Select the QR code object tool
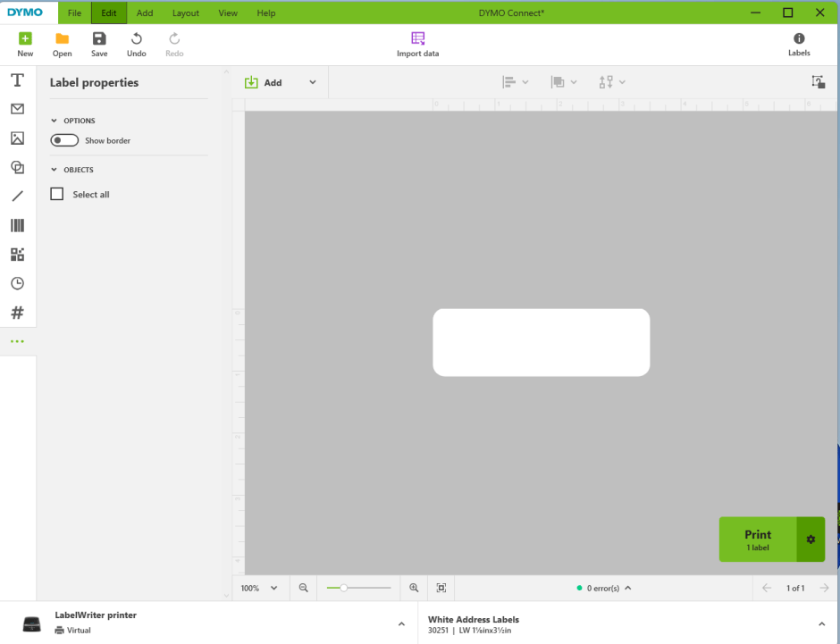This screenshot has height=644, width=840. click(17, 255)
